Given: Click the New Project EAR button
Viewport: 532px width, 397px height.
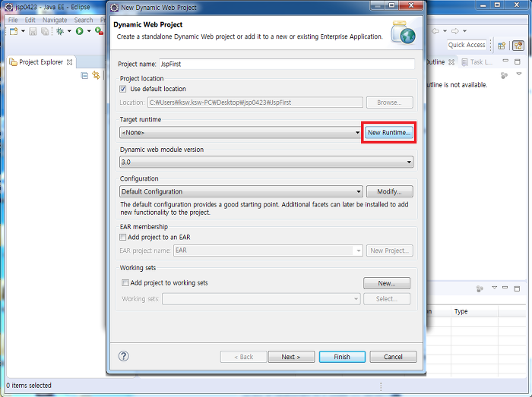Looking at the screenshot, I should click(389, 250).
